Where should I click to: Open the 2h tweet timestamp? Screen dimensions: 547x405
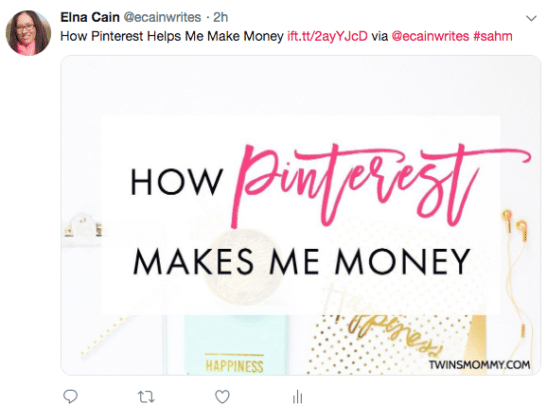coord(220,17)
